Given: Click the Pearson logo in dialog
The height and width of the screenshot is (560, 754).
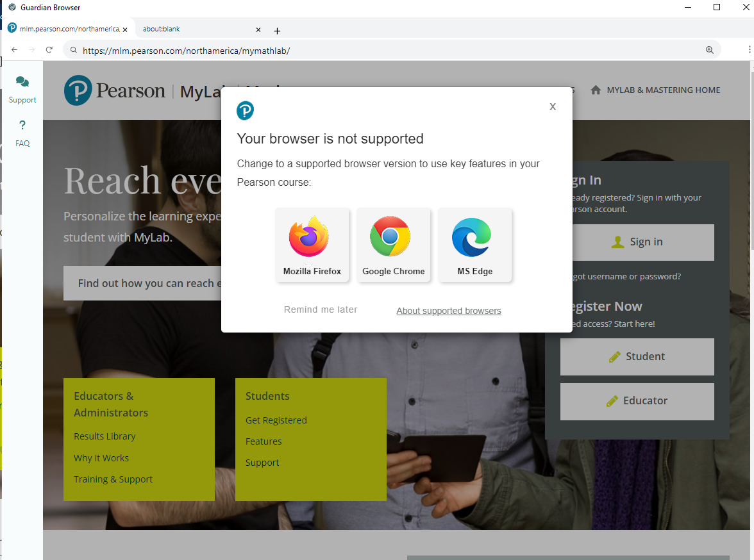Looking at the screenshot, I should (x=245, y=111).
